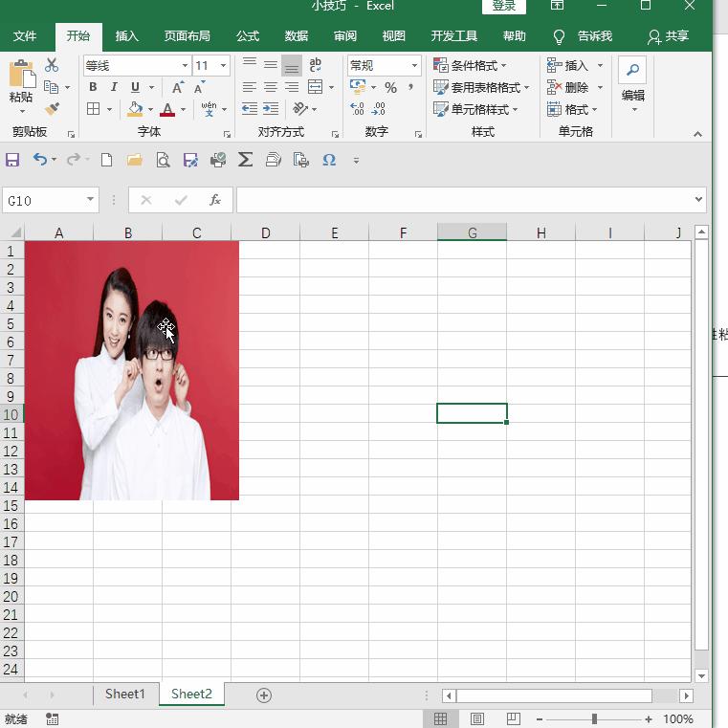Open 套用表格格式 dropdown
This screenshot has height=728, width=728.
(x=481, y=87)
